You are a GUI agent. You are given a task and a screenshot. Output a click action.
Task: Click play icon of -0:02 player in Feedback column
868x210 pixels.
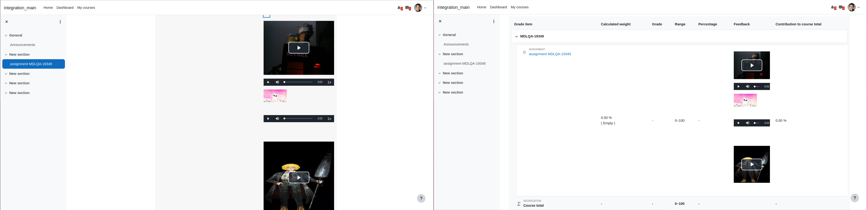click(x=739, y=87)
